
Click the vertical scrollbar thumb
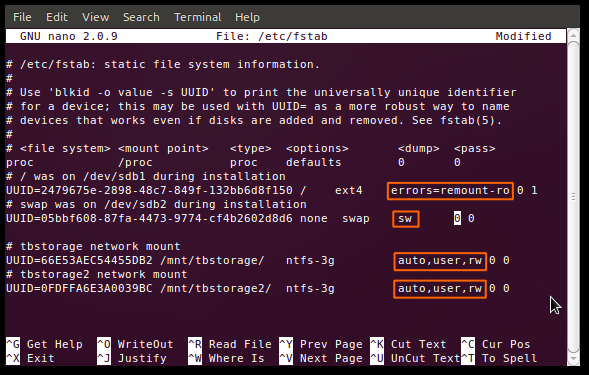pyautogui.click(x=573, y=197)
